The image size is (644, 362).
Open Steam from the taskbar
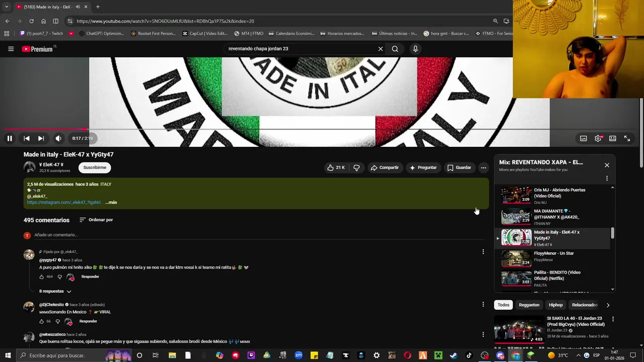453,355
